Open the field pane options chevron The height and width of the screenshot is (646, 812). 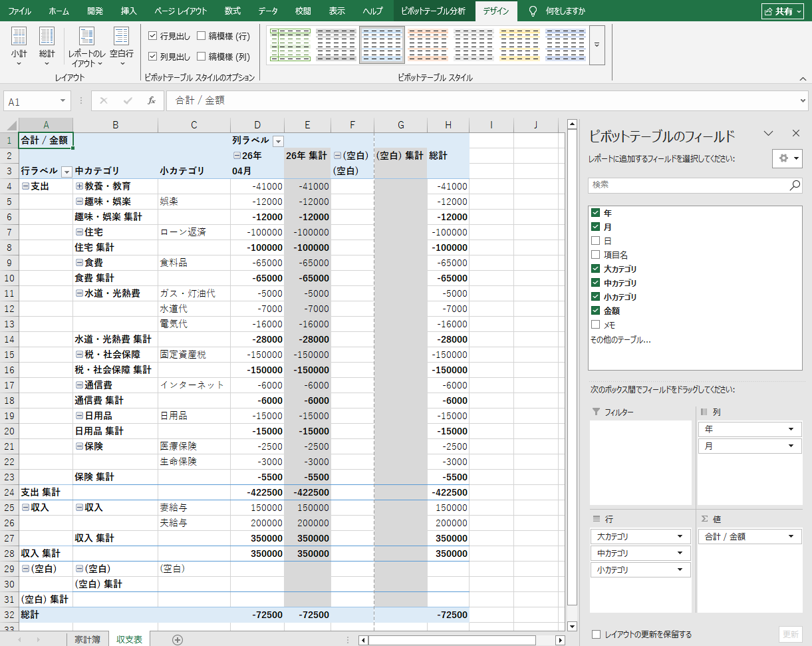point(769,133)
